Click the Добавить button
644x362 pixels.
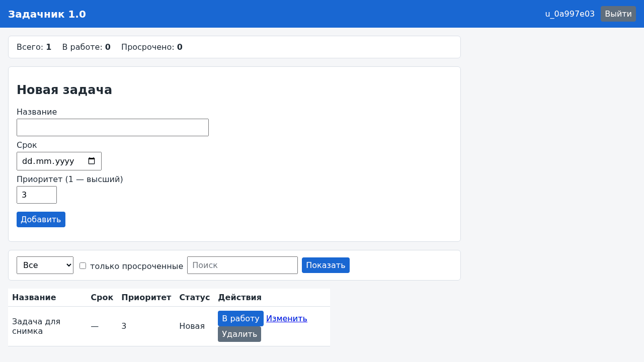41,219
